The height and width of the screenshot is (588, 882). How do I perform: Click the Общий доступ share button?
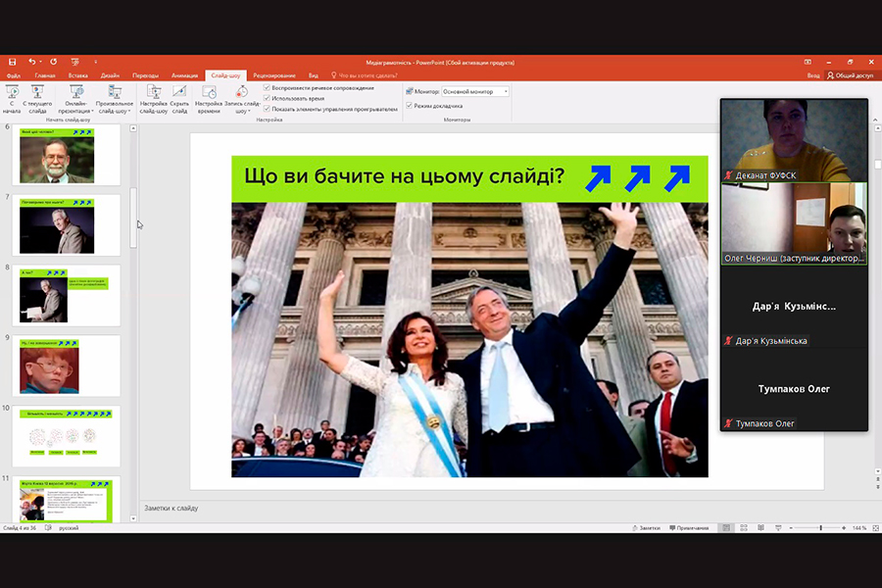850,75
